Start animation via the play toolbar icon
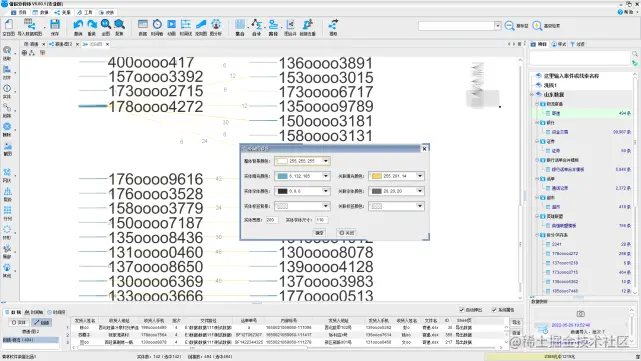Screen dimensions: 641x361 pos(172,25)
